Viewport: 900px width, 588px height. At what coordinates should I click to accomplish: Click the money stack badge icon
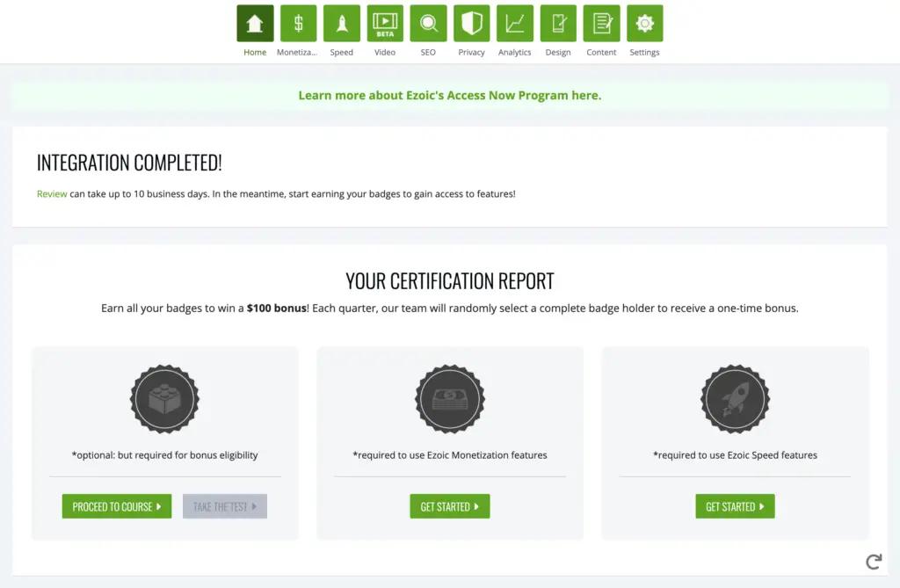pos(450,398)
